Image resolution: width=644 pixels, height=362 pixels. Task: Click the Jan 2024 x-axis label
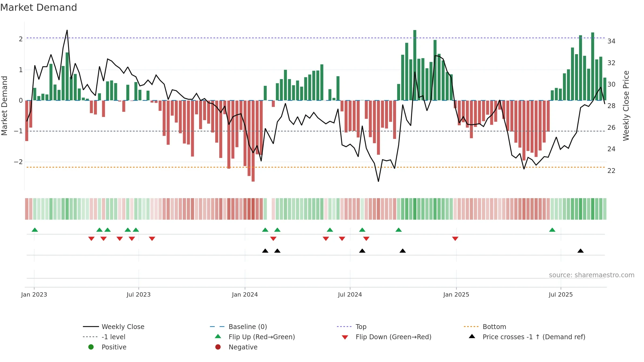coord(245,295)
